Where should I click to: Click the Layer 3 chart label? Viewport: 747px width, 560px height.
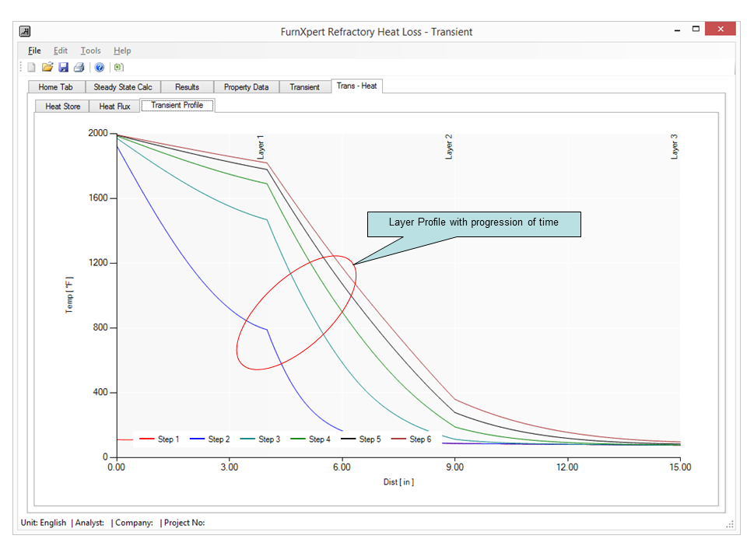click(x=674, y=147)
